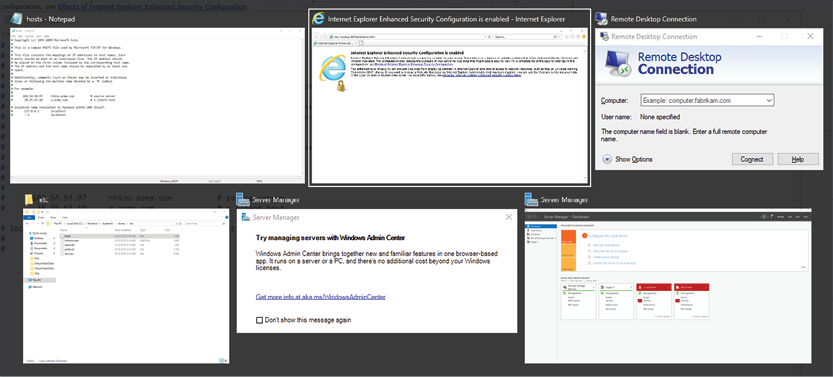Image resolution: width=833 pixels, height=377 pixels.
Task: Close the Windows Admin Center message dialog
Action: (508, 217)
